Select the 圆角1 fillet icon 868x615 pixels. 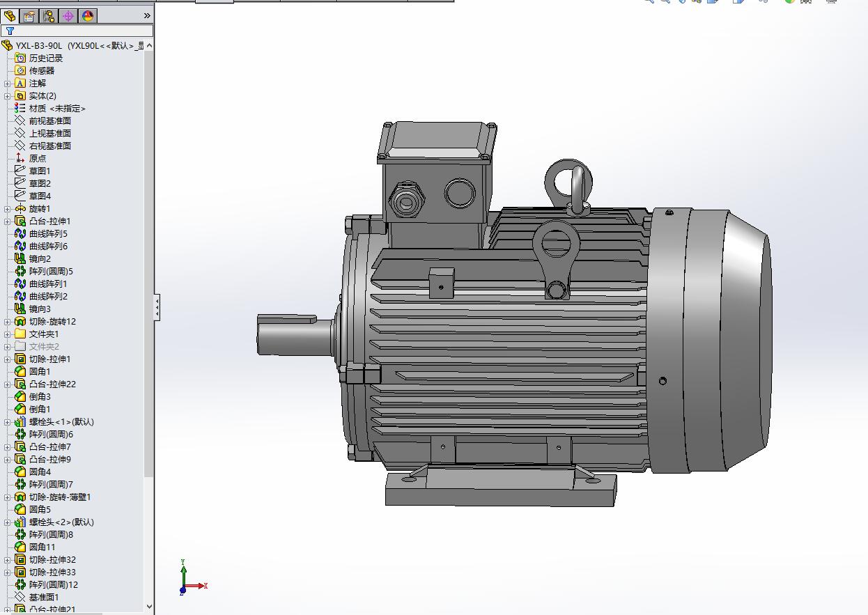(x=20, y=371)
